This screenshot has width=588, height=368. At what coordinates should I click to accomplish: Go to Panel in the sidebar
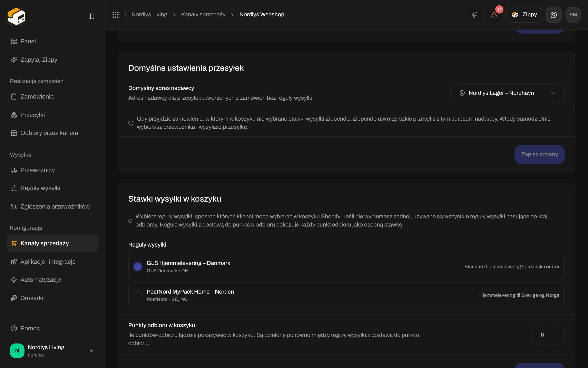52,41
